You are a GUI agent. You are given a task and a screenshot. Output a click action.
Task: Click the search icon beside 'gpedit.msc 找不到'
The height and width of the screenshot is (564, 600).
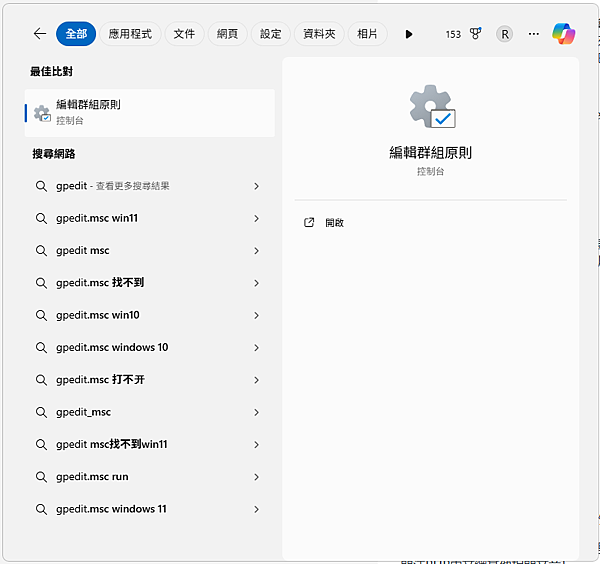coord(41,283)
